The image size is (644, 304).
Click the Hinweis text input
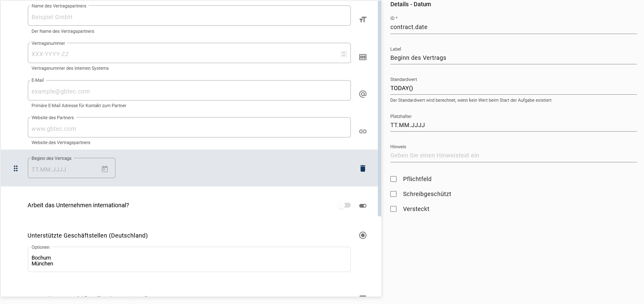pos(514,155)
